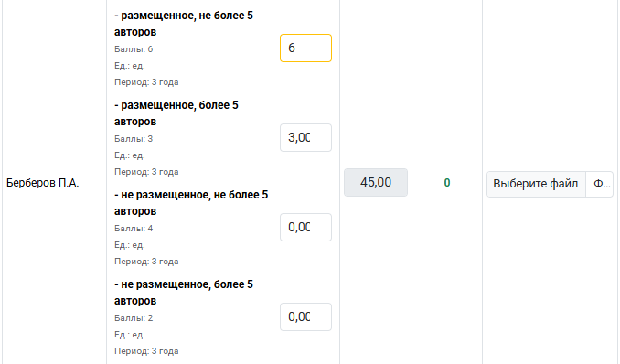Screen dimensions: 620x364
Task: Click the Баллы: 6 text
Action: tap(134, 49)
